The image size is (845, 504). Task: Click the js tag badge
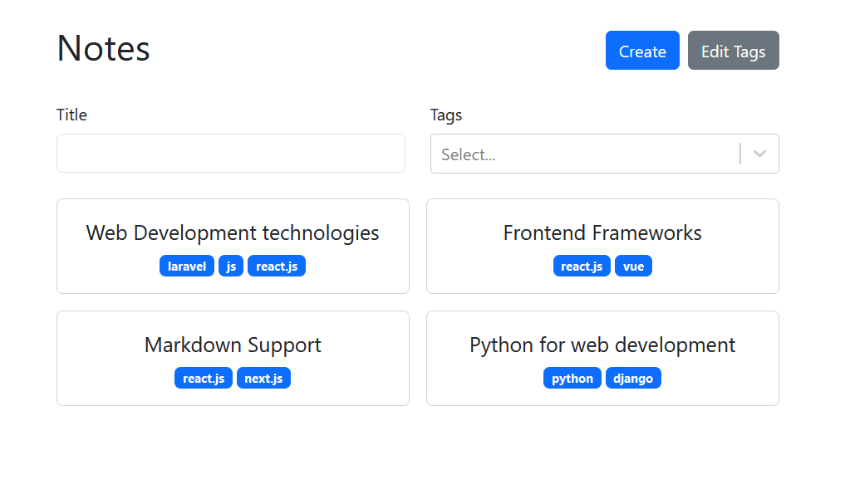click(x=231, y=267)
